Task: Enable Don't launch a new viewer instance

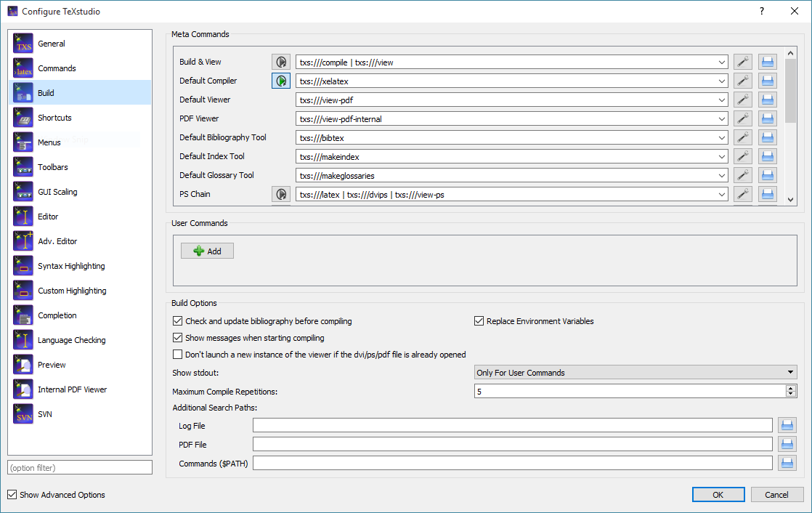Action: 178,355
